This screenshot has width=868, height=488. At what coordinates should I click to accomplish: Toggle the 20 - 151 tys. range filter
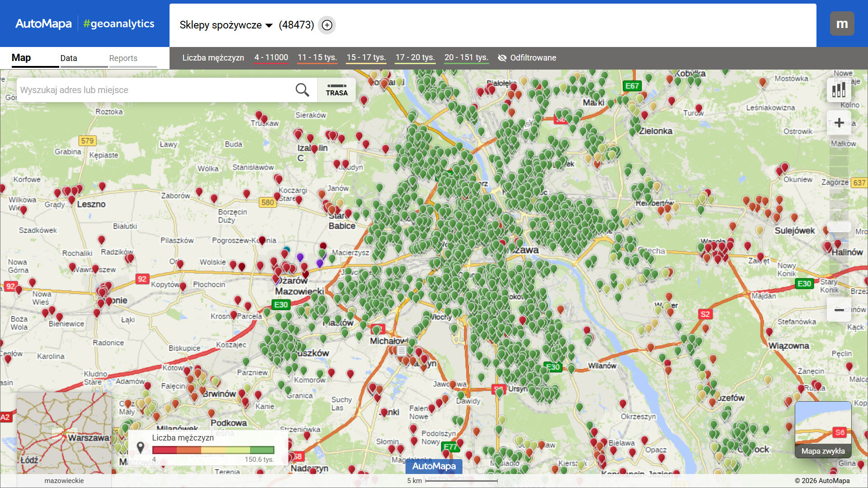pyautogui.click(x=466, y=57)
